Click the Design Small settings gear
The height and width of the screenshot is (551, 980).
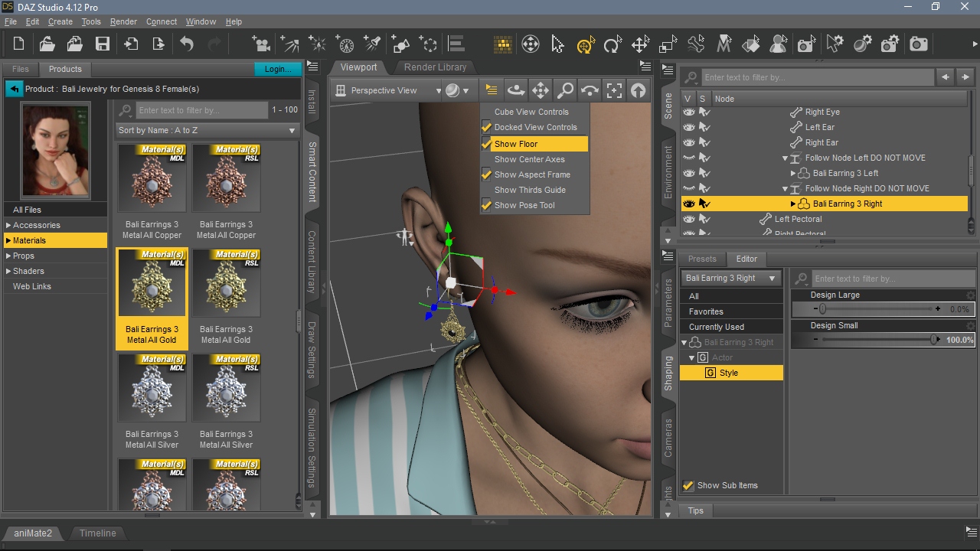pos(971,326)
